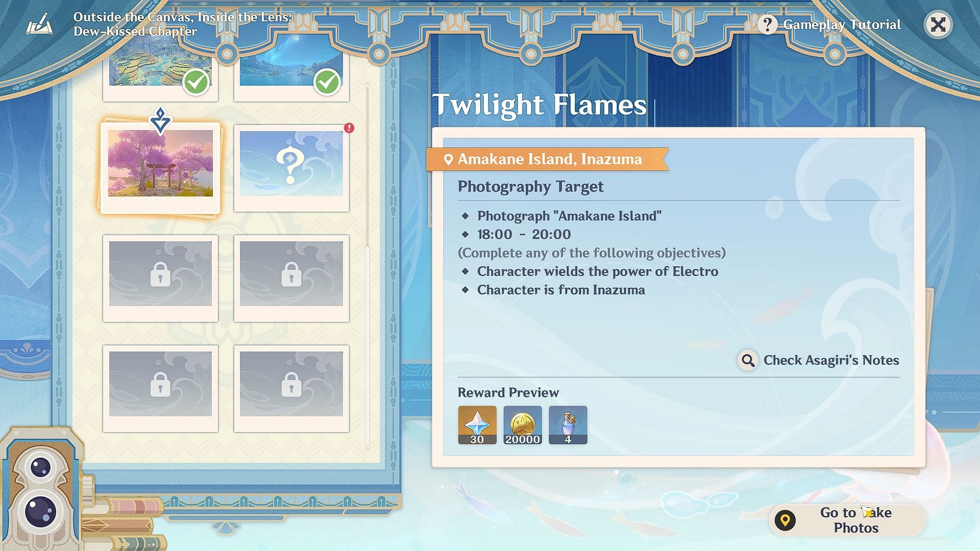
Task: Click the red alert badge on the mystery photo
Action: pos(349,128)
